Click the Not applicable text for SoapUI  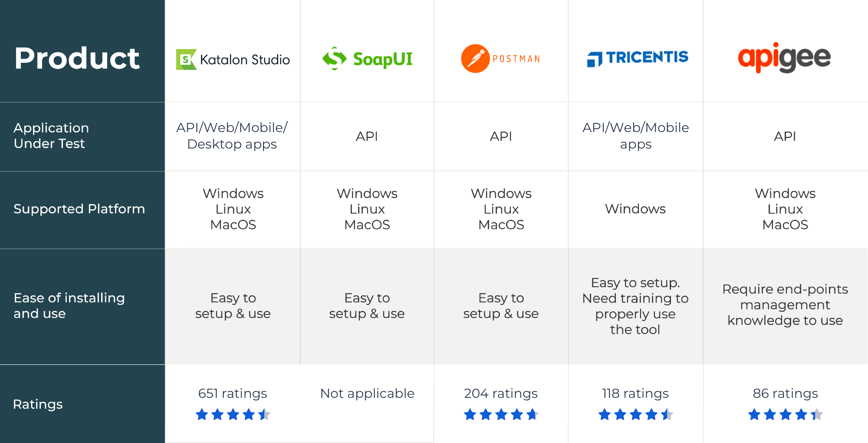point(367,393)
